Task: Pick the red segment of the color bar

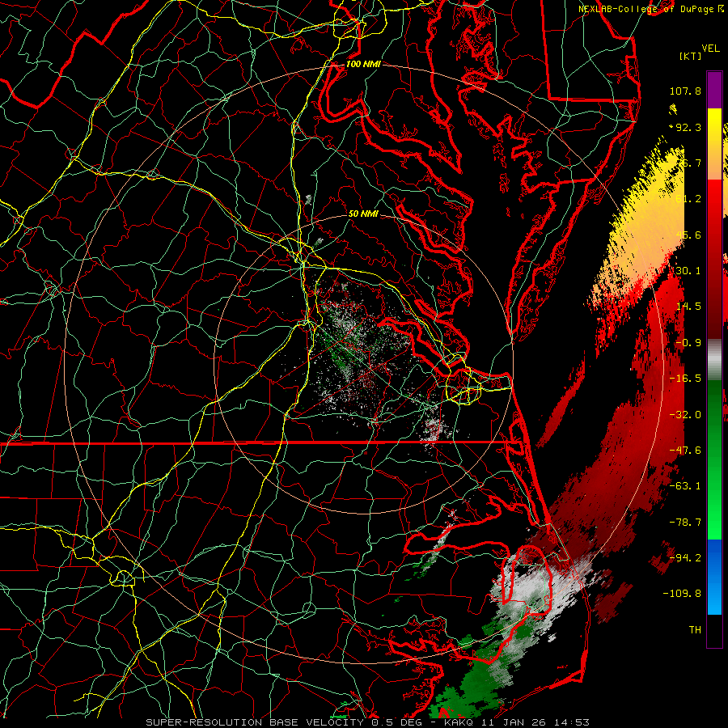Action: pyautogui.click(x=714, y=260)
